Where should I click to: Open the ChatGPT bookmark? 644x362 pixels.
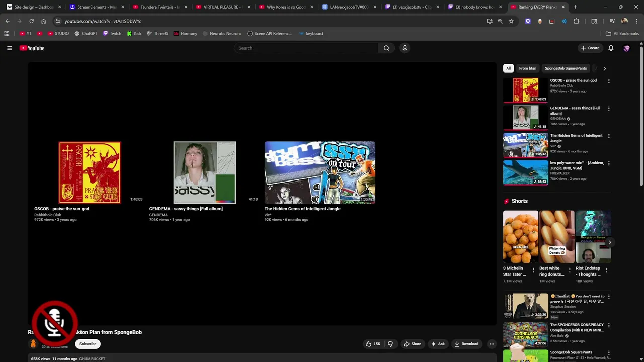click(86, 33)
